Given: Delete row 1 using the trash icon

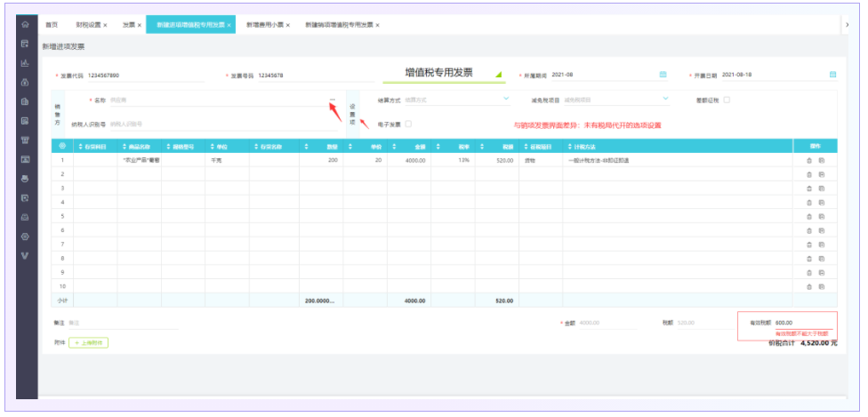Looking at the screenshot, I should [x=808, y=161].
